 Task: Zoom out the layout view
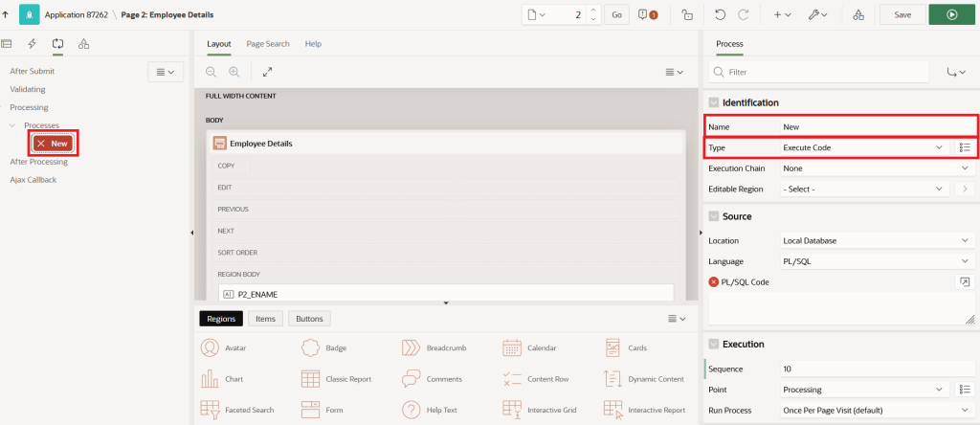(x=212, y=72)
